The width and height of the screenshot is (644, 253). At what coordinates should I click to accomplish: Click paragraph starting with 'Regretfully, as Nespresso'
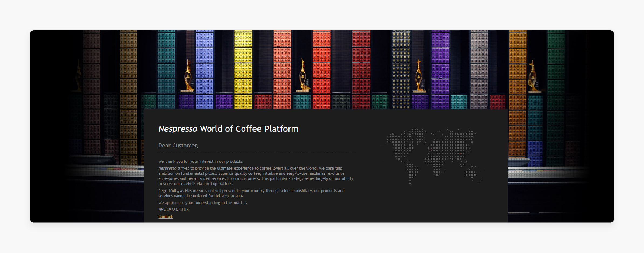coord(251,193)
